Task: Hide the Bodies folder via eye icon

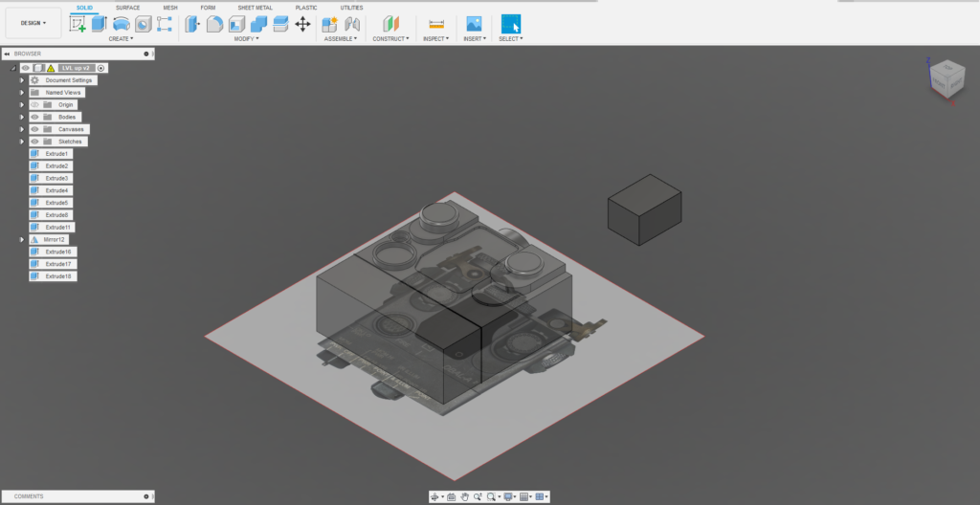Action: 34,117
